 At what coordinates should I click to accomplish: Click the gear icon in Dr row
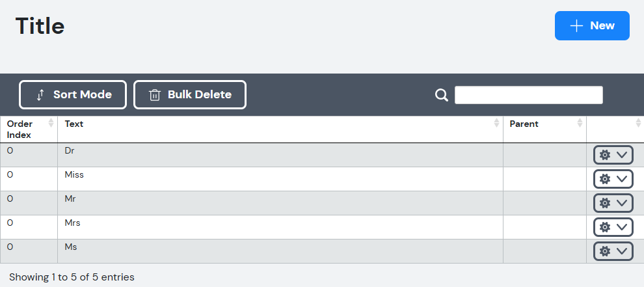[604, 155]
